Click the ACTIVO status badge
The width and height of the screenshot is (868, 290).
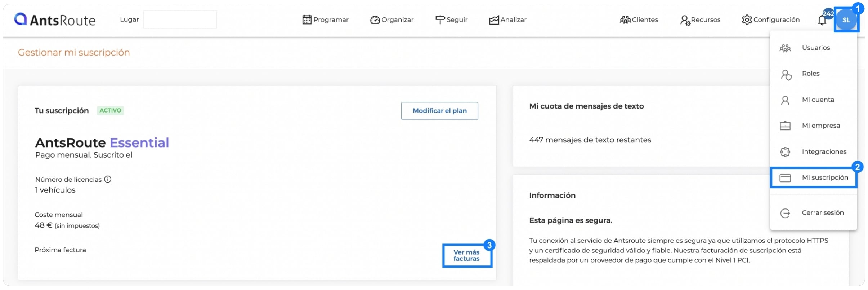(x=110, y=110)
